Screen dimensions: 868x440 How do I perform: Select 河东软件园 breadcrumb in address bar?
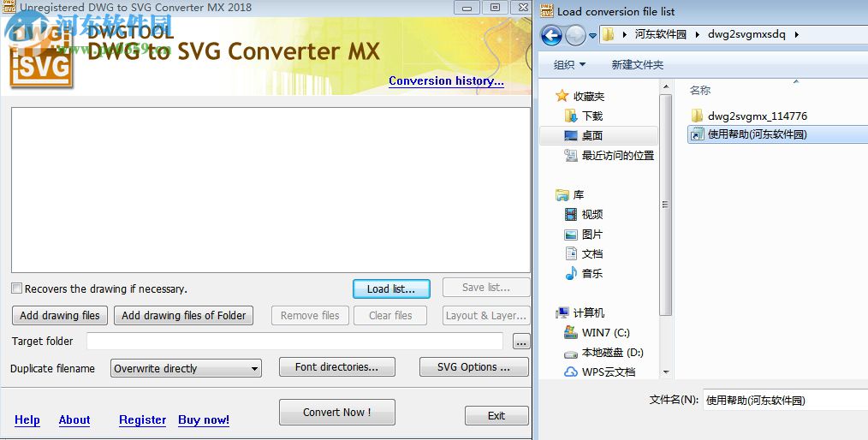point(660,34)
